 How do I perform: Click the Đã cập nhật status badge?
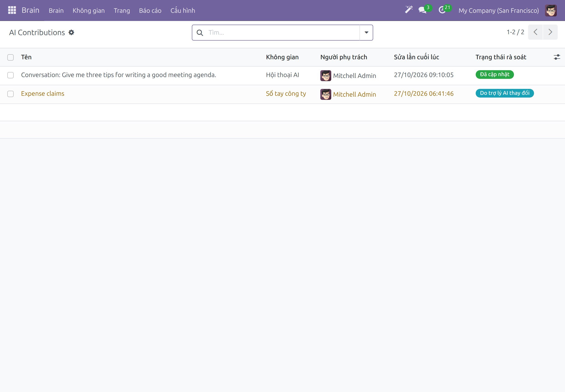tap(495, 75)
